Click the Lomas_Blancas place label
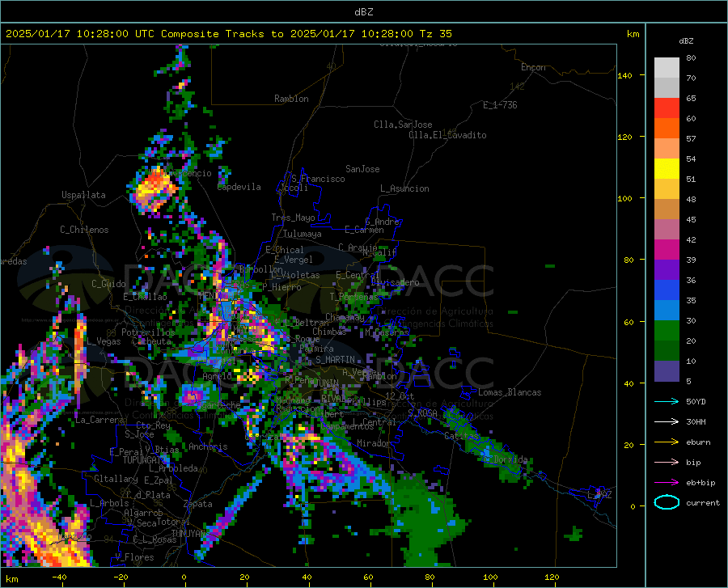The height and width of the screenshot is (588, 728). point(510,392)
